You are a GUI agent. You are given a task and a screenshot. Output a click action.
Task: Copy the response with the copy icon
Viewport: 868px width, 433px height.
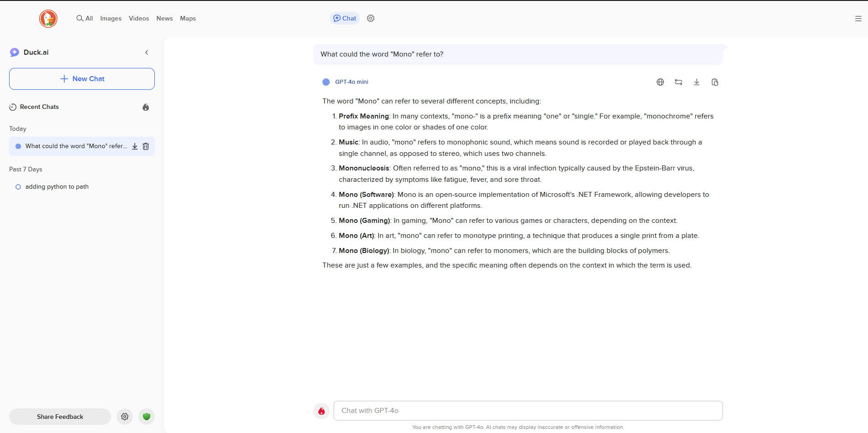pos(715,82)
